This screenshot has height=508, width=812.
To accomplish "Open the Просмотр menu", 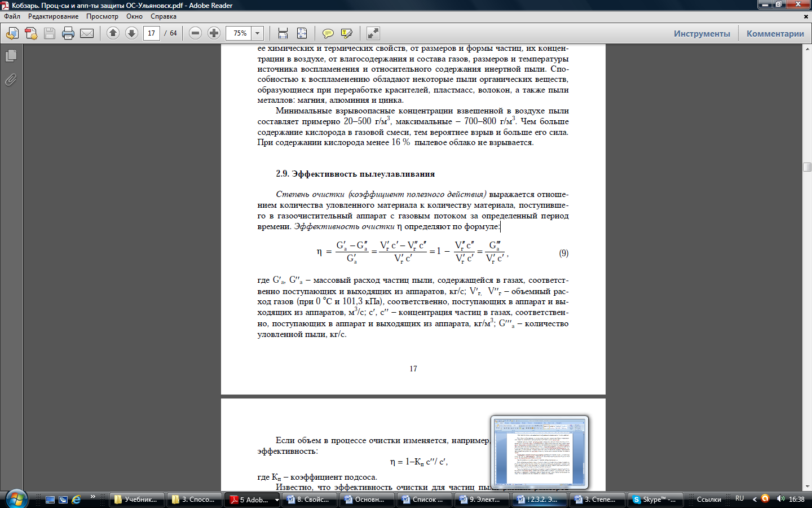I will pyautogui.click(x=102, y=16).
